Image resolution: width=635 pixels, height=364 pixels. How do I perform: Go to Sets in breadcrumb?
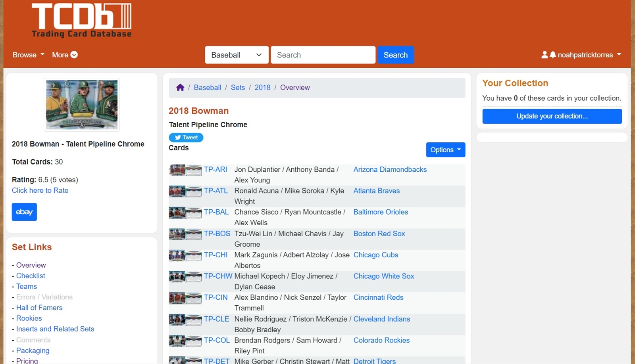pos(238,87)
